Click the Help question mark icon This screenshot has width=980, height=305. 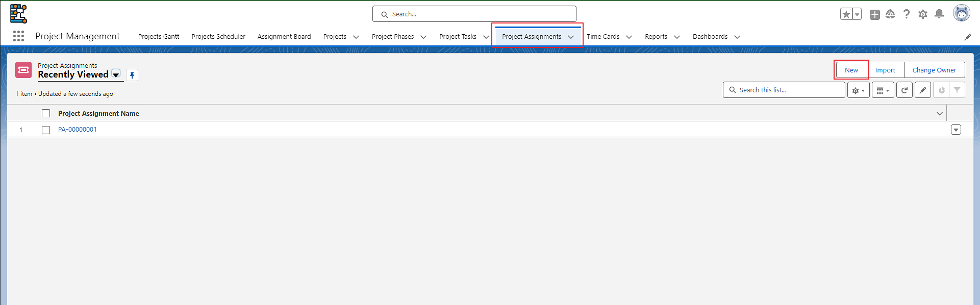click(906, 14)
